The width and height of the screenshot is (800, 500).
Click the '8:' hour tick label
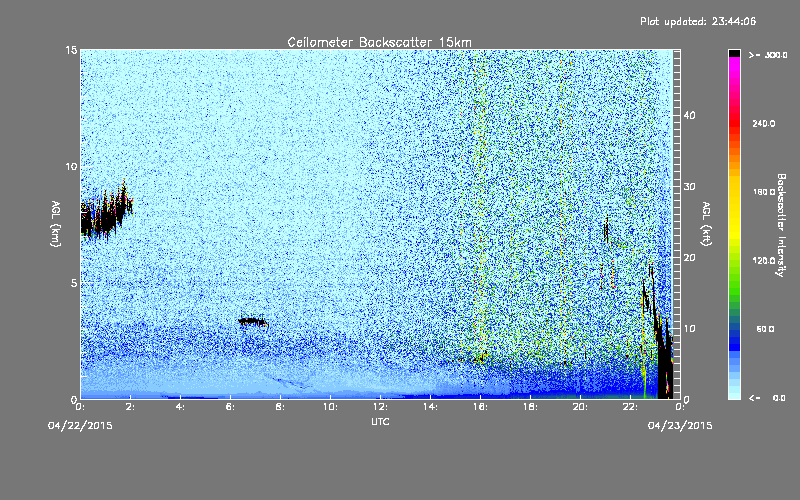[x=280, y=407]
